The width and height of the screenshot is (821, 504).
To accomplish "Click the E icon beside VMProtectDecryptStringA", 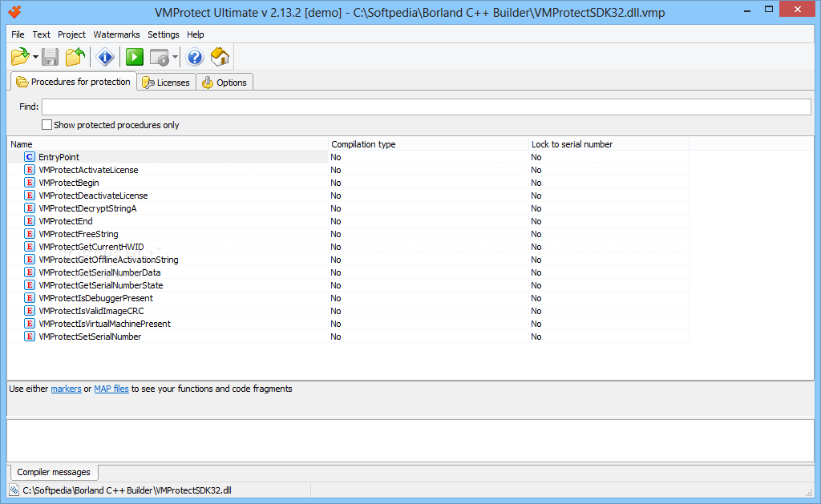I will click(x=30, y=208).
